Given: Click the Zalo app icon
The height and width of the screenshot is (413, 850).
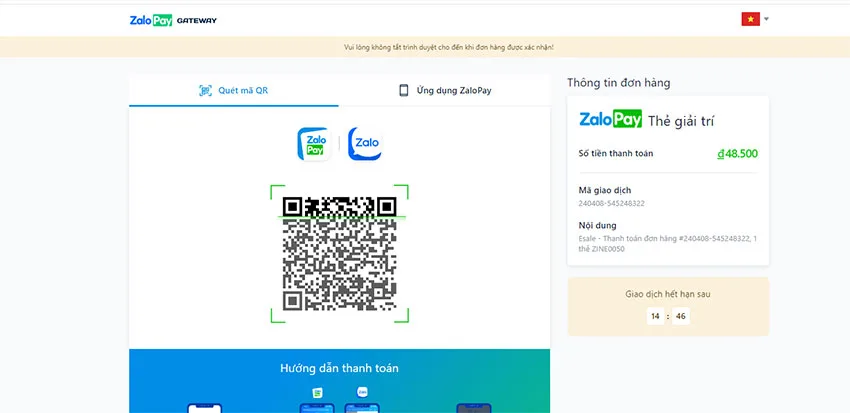Looking at the screenshot, I should pos(365,144).
